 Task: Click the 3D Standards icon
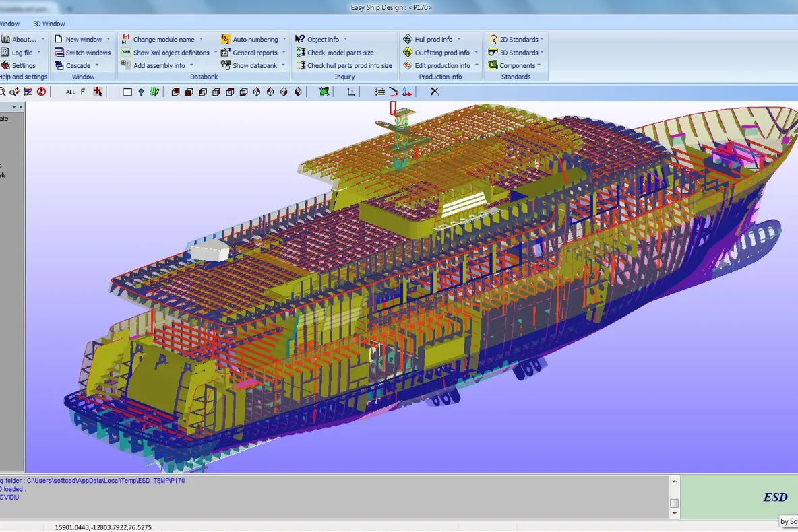pyautogui.click(x=493, y=53)
